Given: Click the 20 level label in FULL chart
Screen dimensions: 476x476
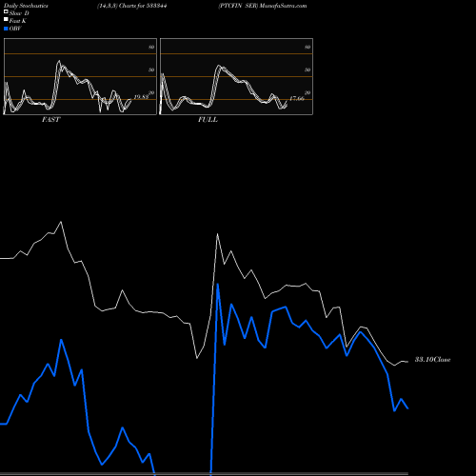Looking at the screenshot, I should [x=307, y=92].
